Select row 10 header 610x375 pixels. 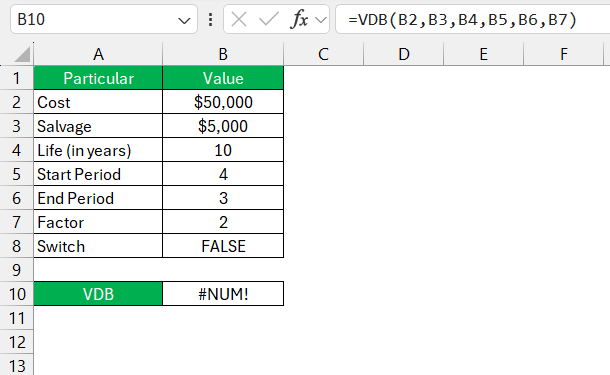point(16,294)
